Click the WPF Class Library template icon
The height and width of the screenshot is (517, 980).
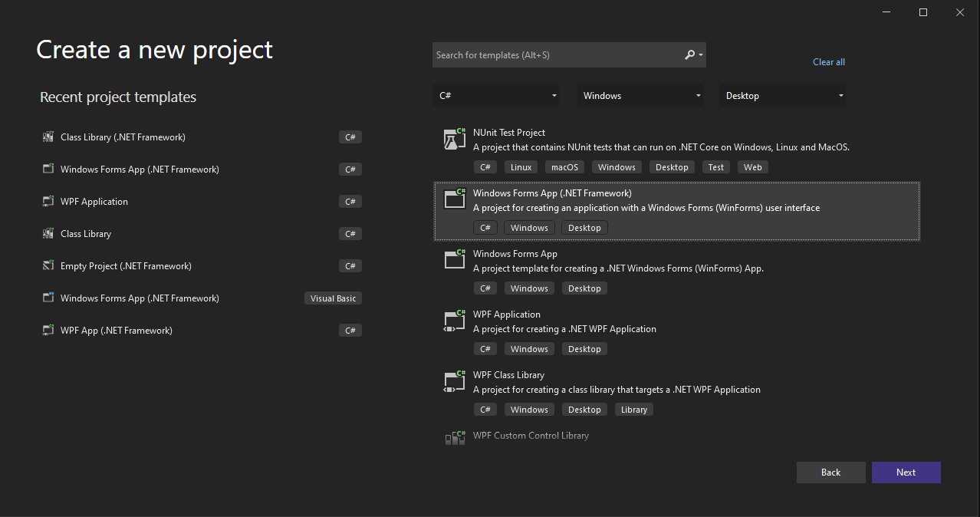tap(455, 381)
